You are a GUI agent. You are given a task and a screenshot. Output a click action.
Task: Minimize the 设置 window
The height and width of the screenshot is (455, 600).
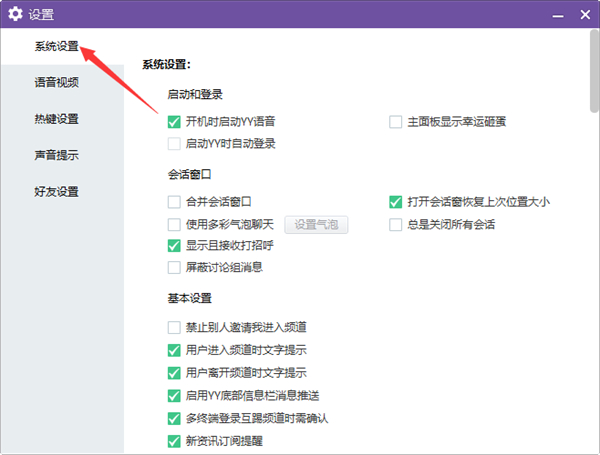tap(558, 15)
